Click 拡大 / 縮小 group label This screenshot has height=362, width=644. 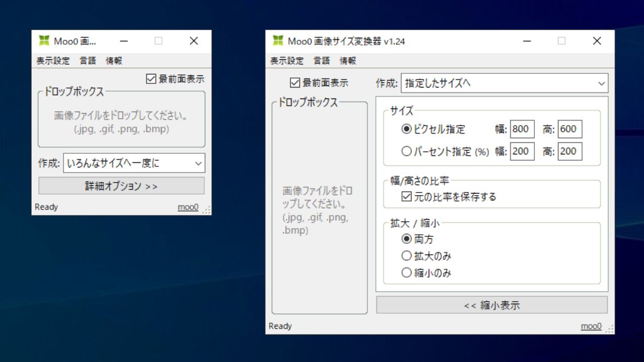(416, 223)
